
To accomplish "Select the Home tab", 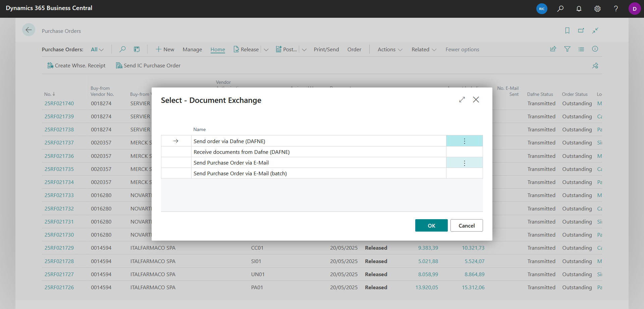I will (218, 49).
